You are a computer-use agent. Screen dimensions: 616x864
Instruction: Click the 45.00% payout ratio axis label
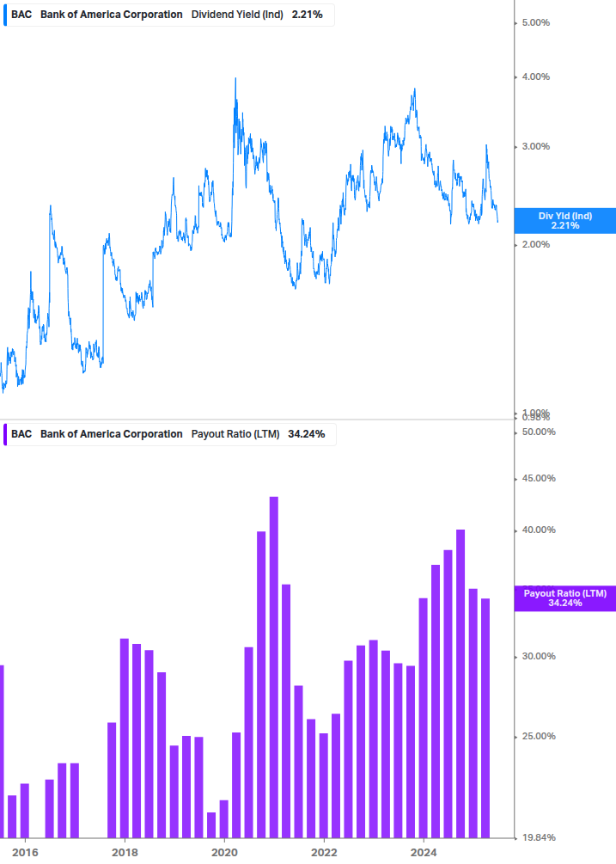[539, 478]
